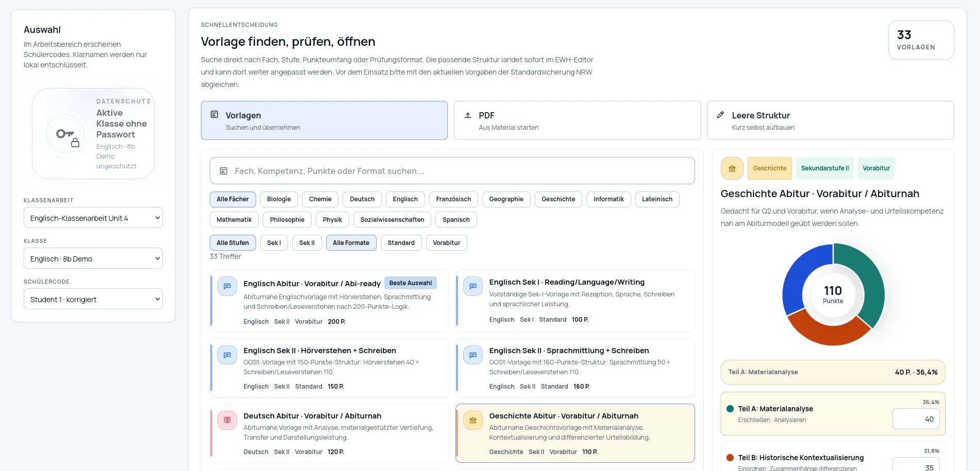This screenshot has height=471, width=980.
Task: Filter by Vorabitur format
Action: (x=447, y=243)
